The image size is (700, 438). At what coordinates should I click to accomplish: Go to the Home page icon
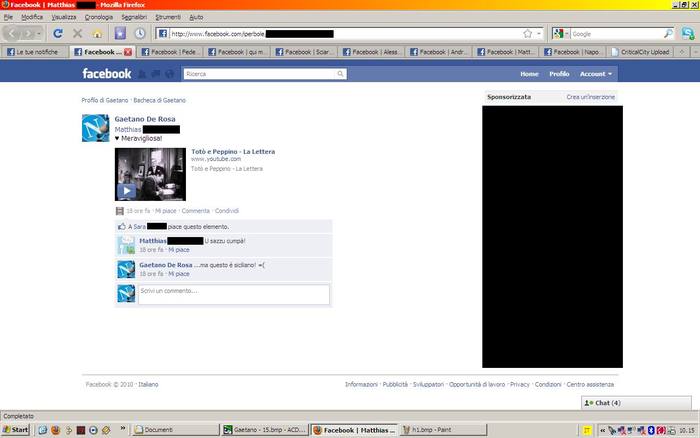[x=97, y=34]
